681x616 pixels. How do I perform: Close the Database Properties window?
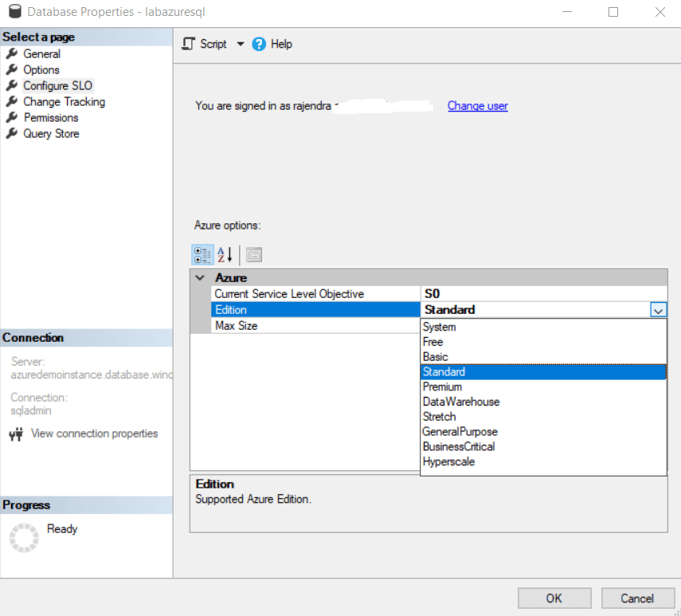660,12
